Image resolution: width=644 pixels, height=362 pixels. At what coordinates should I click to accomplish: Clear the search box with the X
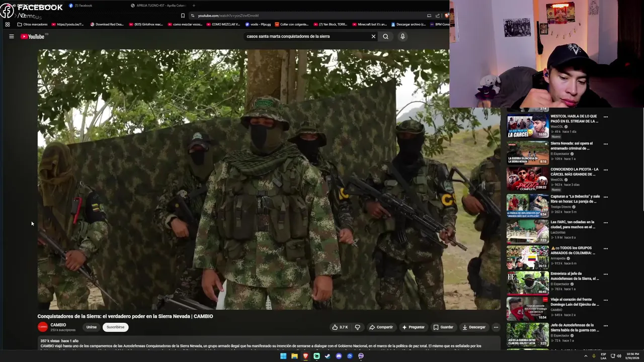373,36
